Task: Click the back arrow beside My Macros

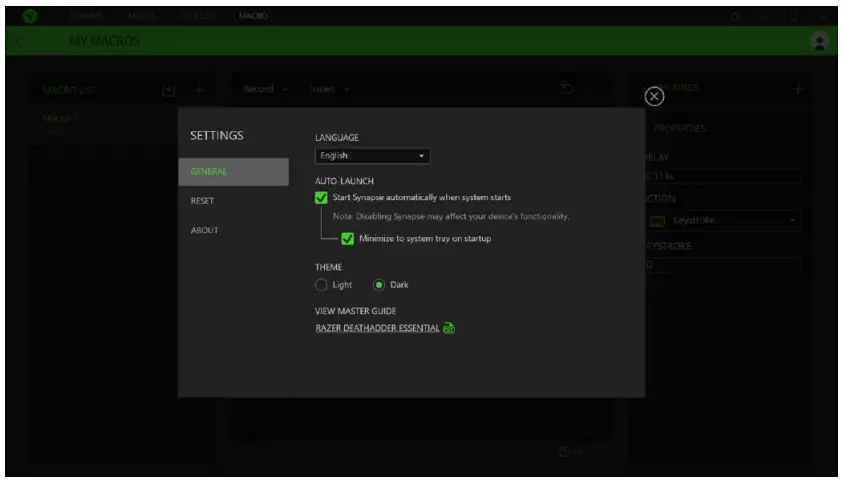Action: (19, 41)
